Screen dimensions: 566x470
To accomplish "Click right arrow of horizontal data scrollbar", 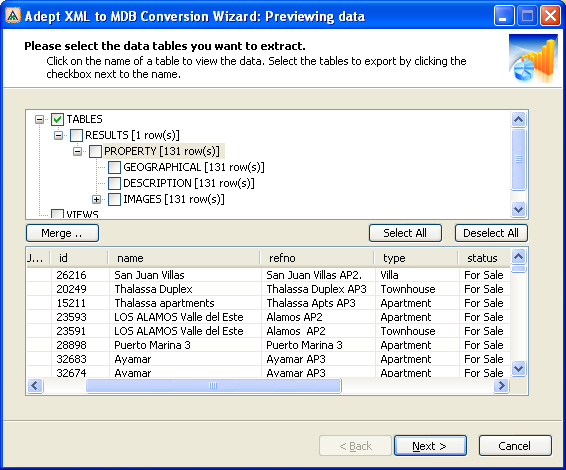I will point(501,386).
